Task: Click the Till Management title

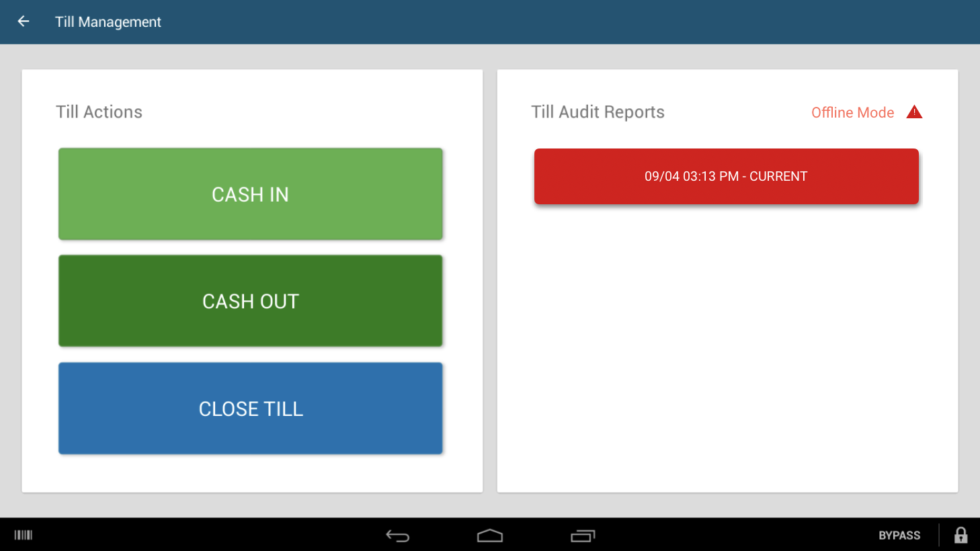Action: pyautogui.click(x=108, y=22)
